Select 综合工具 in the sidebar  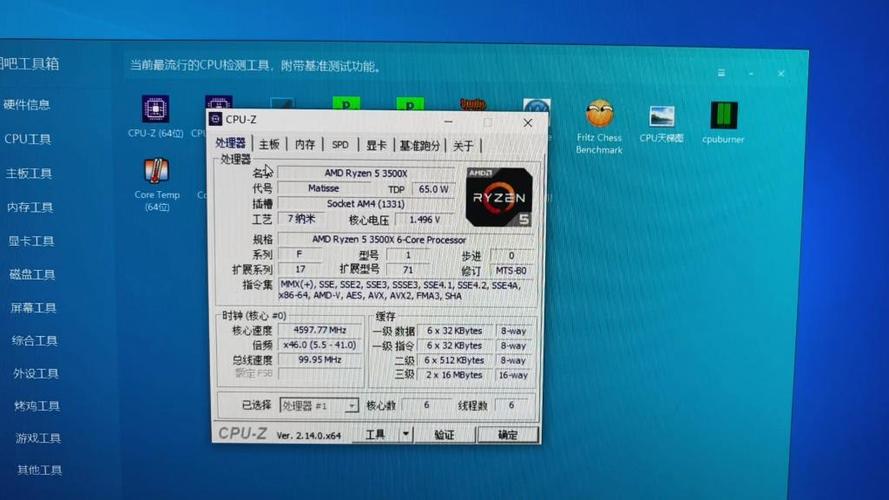click(x=35, y=341)
